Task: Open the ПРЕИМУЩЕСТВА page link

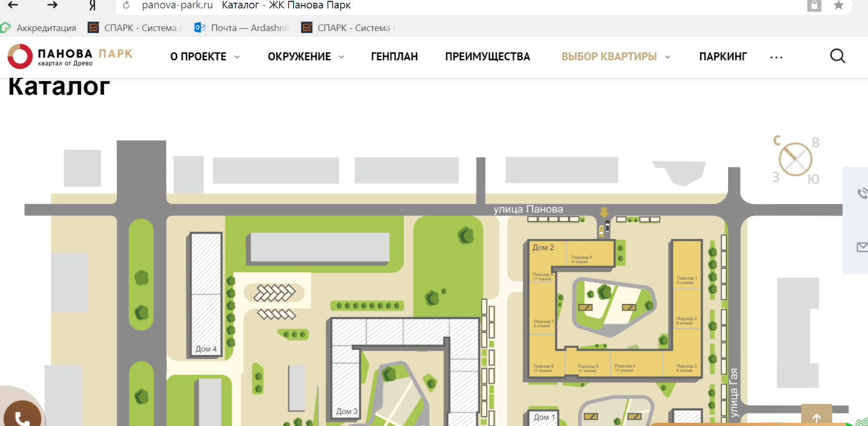Action: pos(488,57)
